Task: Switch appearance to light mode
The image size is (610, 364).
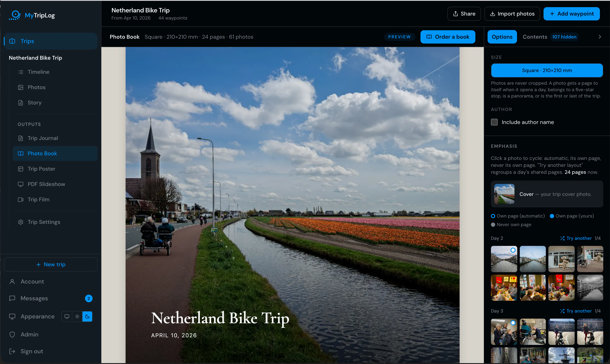Action: pyautogui.click(x=77, y=317)
